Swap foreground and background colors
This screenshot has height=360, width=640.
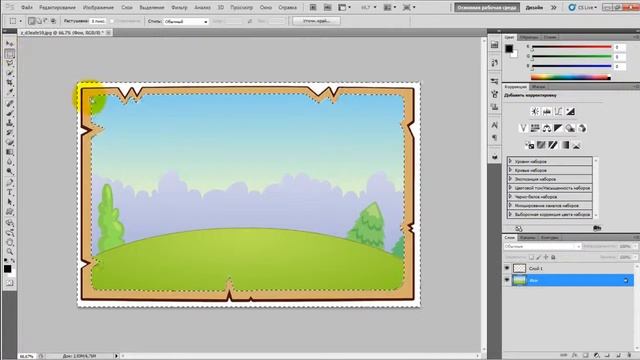[13, 260]
